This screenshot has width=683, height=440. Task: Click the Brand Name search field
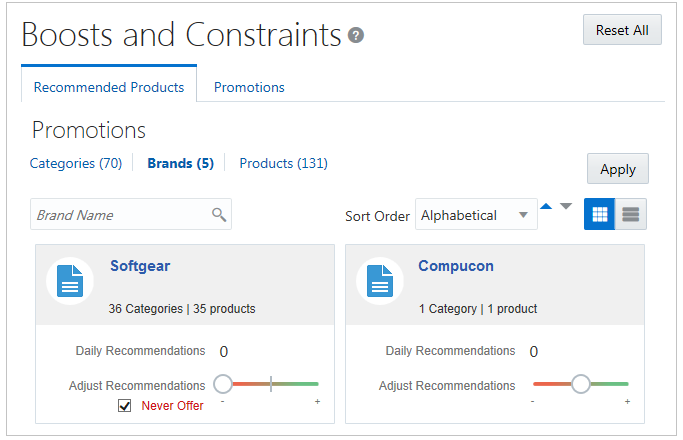[x=120, y=214]
